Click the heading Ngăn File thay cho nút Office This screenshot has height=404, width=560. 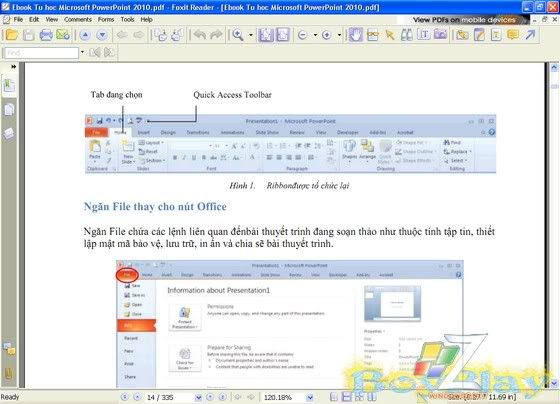155,207
